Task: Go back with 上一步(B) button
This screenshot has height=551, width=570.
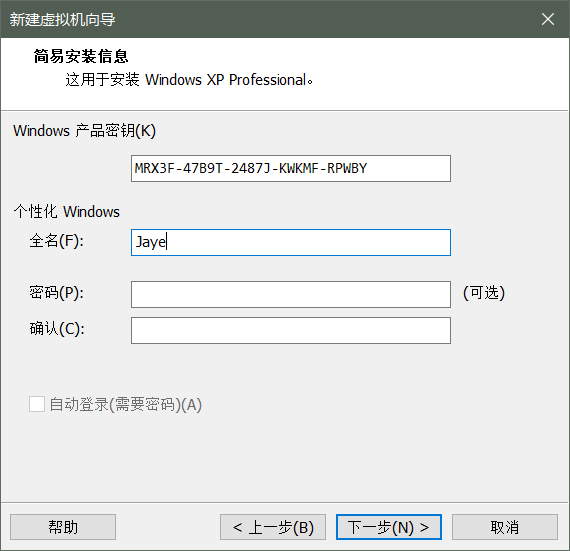Action: (x=273, y=527)
